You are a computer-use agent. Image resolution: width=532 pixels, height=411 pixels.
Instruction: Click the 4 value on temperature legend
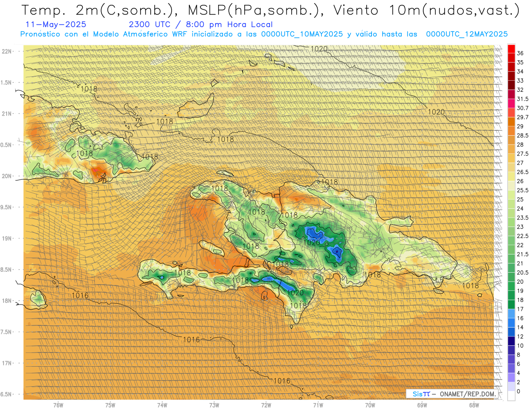(519, 373)
